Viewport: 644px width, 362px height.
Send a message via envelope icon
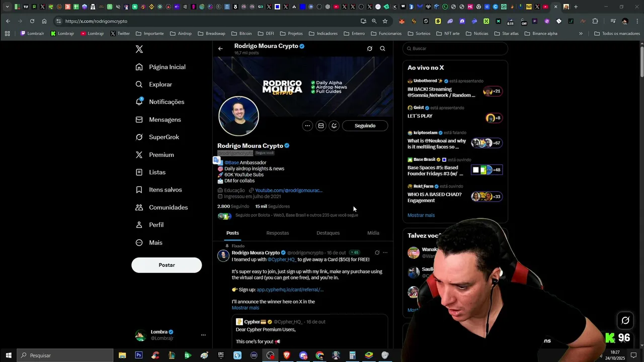pyautogui.click(x=320, y=126)
